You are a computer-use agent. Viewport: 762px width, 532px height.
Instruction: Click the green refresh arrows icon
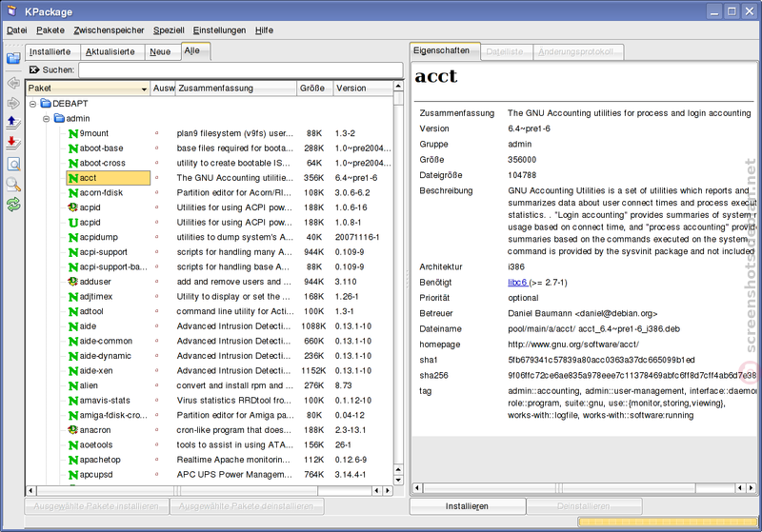point(13,205)
